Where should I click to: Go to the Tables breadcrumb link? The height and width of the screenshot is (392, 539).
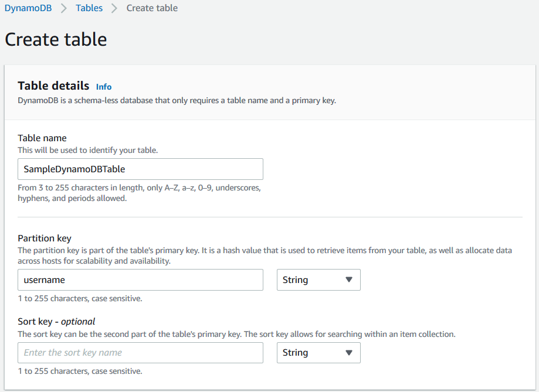pyautogui.click(x=89, y=8)
